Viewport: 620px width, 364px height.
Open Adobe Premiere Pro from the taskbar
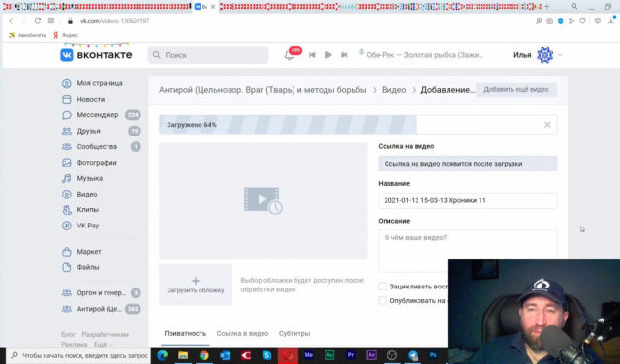(x=351, y=355)
